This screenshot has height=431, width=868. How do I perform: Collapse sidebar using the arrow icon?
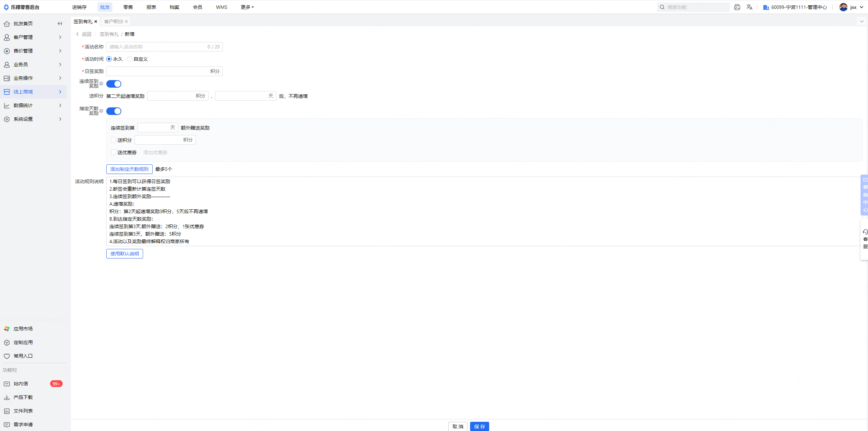click(60, 24)
